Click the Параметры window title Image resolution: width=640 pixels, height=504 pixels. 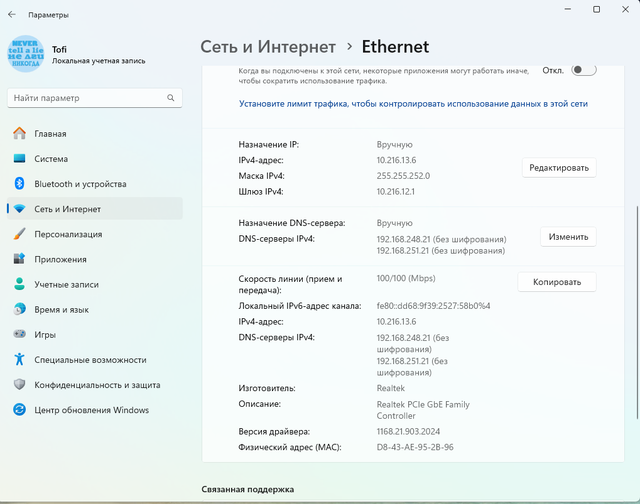(48, 15)
